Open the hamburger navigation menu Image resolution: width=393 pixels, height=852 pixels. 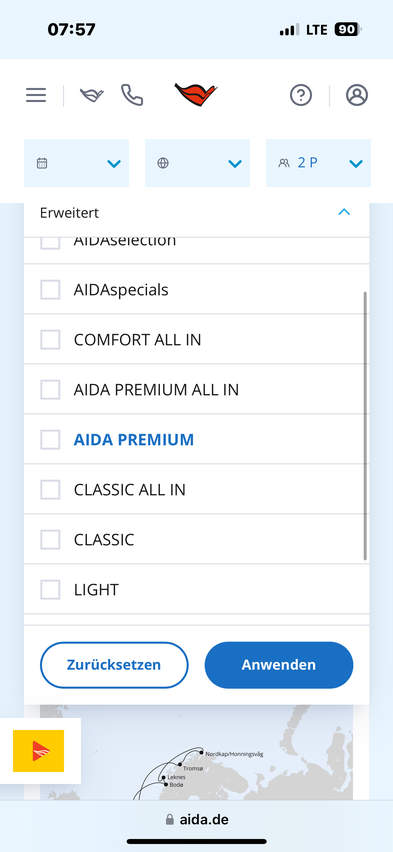(x=36, y=95)
